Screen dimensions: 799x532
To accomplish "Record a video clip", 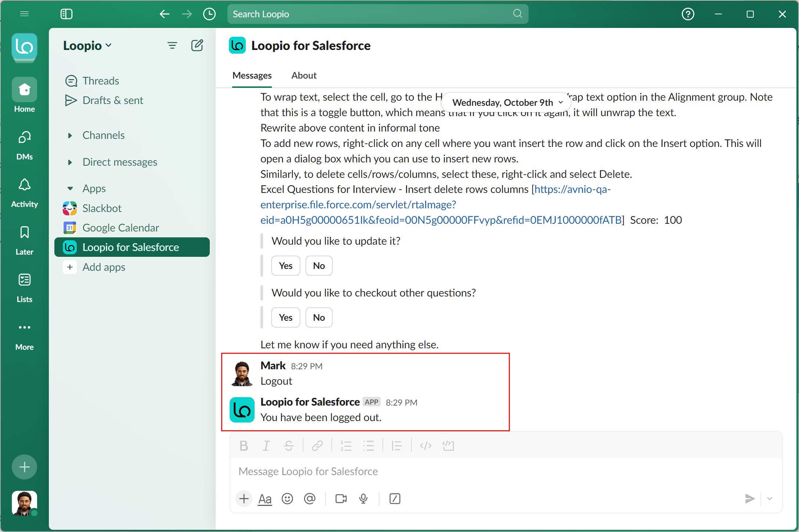I will pos(341,499).
